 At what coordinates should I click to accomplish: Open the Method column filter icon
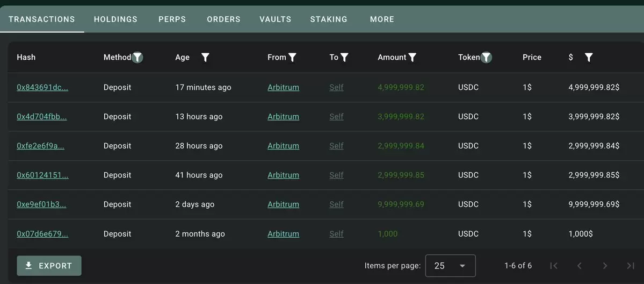tap(138, 57)
